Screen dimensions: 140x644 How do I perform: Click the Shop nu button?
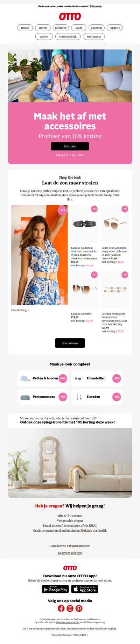[x=70, y=146]
